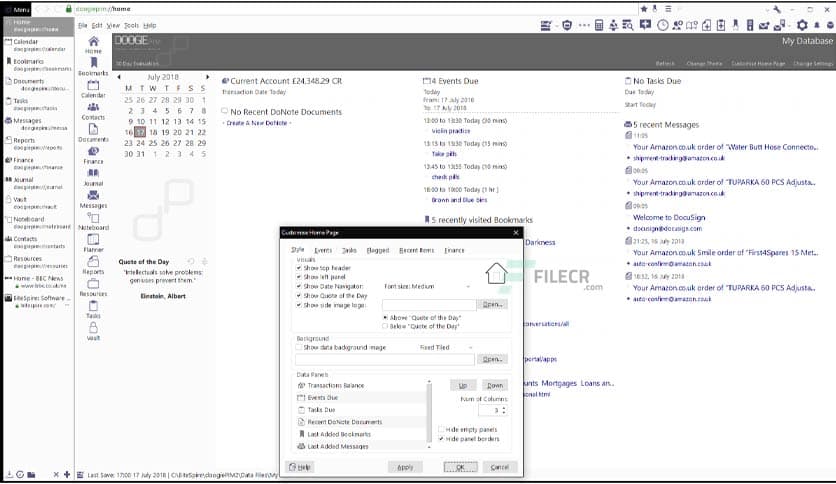Viewport: 836px width, 484px height.
Task: Switch to the Tasks tab in the dialog
Action: point(349,250)
